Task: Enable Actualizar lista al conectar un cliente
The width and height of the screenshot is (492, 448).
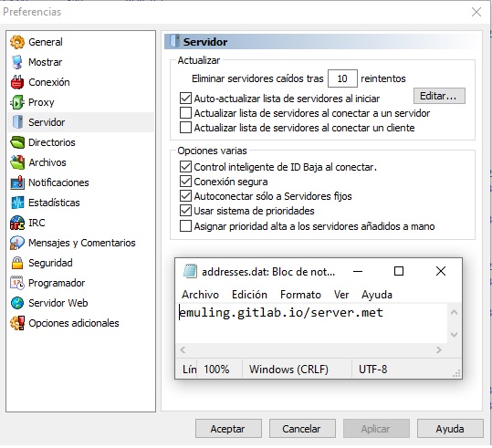Action: click(x=185, y=128)
